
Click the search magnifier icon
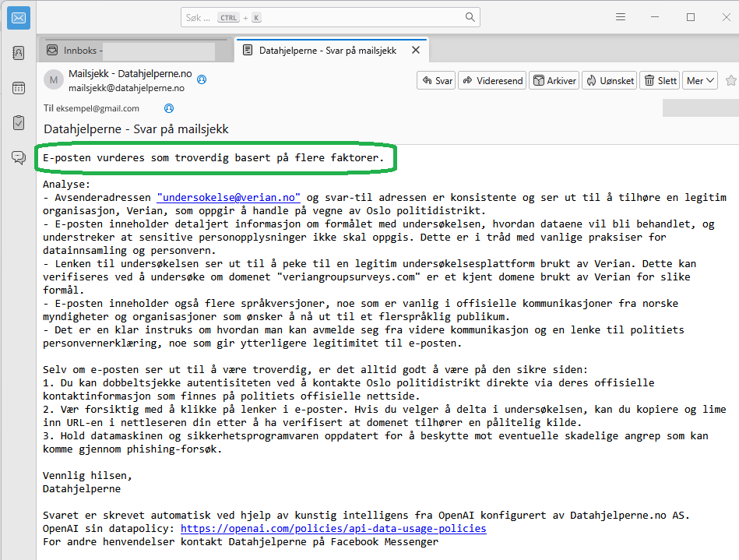(x=470, y=17)
